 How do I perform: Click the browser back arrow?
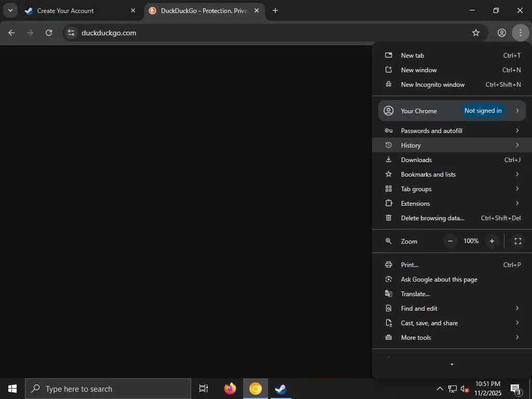(11, 33)
